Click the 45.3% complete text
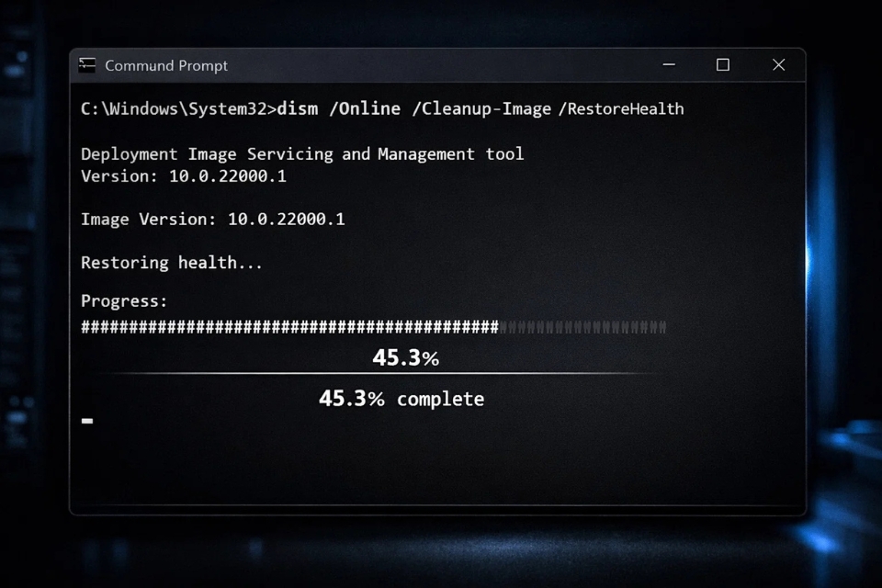 click(x=401, y=399)
